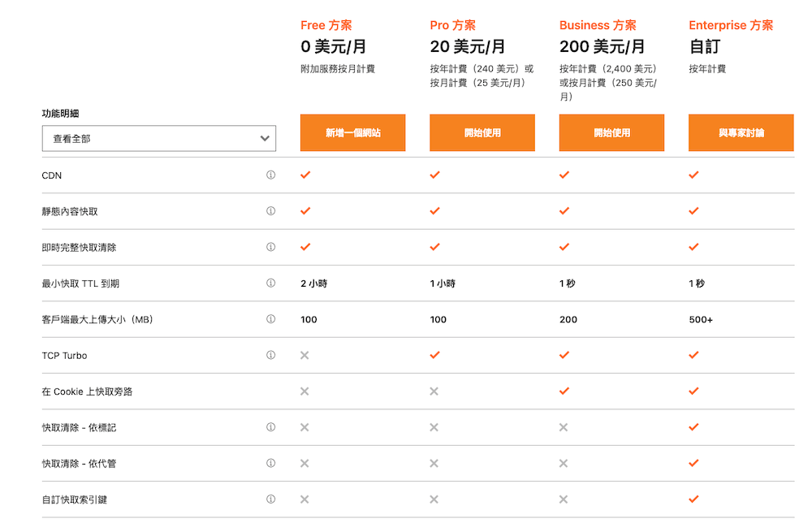Click Pro checkmark in 靜態內容快取 row
812x523 pixels.
[x=435, y=211]
